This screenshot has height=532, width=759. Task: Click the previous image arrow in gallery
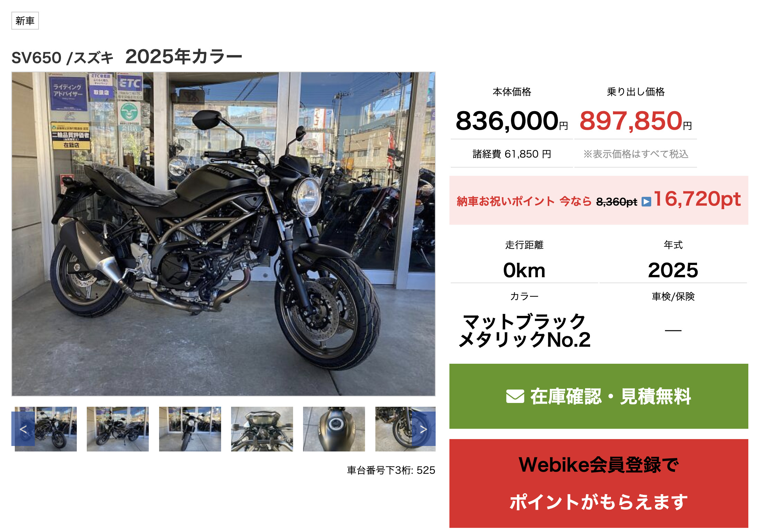[x=23, y=429]
